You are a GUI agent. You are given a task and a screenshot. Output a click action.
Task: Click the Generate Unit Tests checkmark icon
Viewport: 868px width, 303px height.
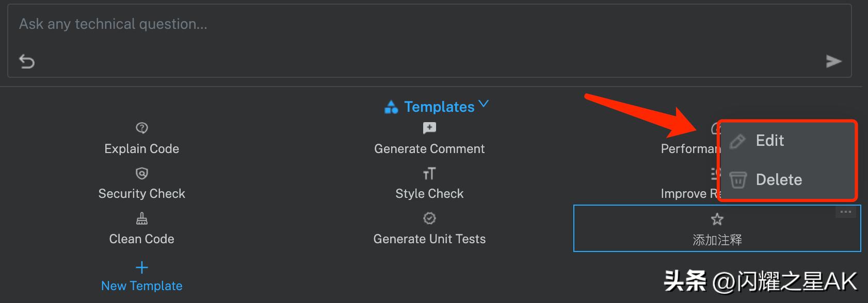tap(429, 218)
